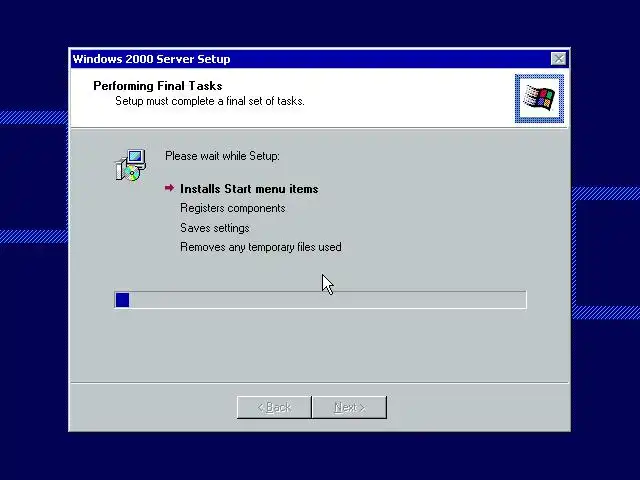640x480 pixels.
Task: Select the 'Installs Start menu items' text
Action: [249, 189]
